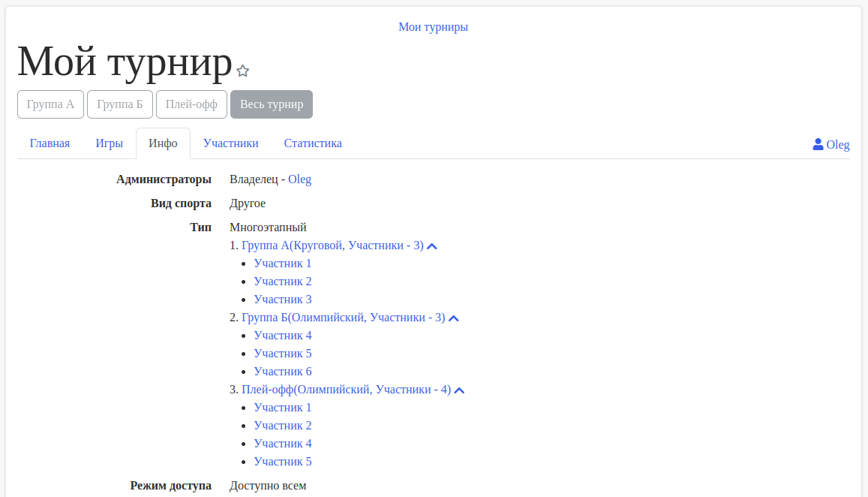Click the user profile icon beside Oleg
The width and height of the screenshot is (868, 497).
click(818, 144)
